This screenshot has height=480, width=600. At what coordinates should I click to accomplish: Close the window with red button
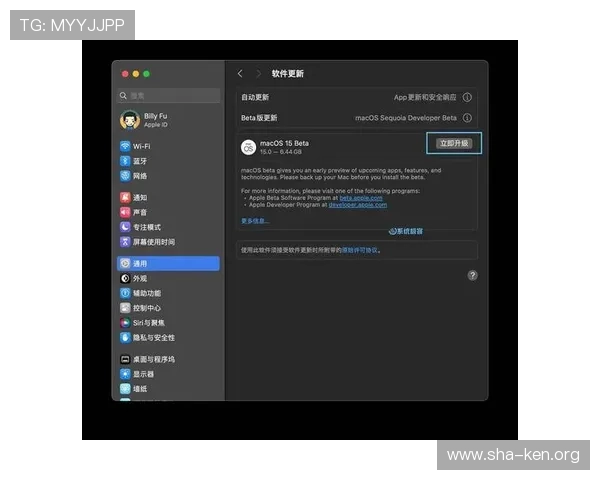pyautogui.click(x=125, y=74)
